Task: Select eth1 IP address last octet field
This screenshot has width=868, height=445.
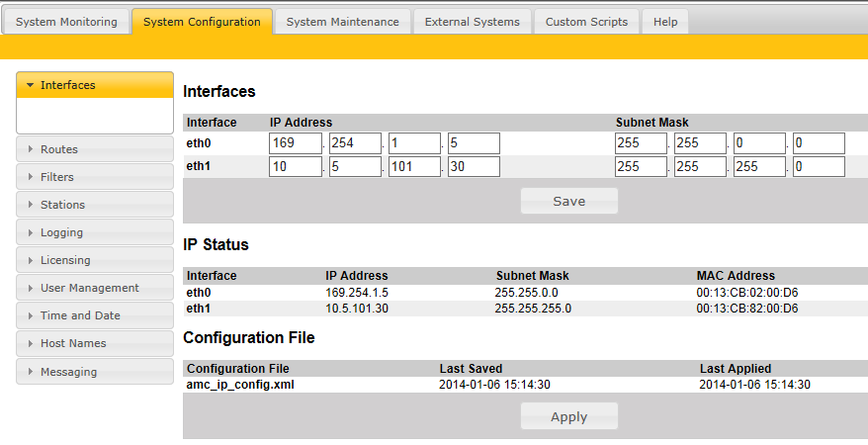Action: [474, 166]
